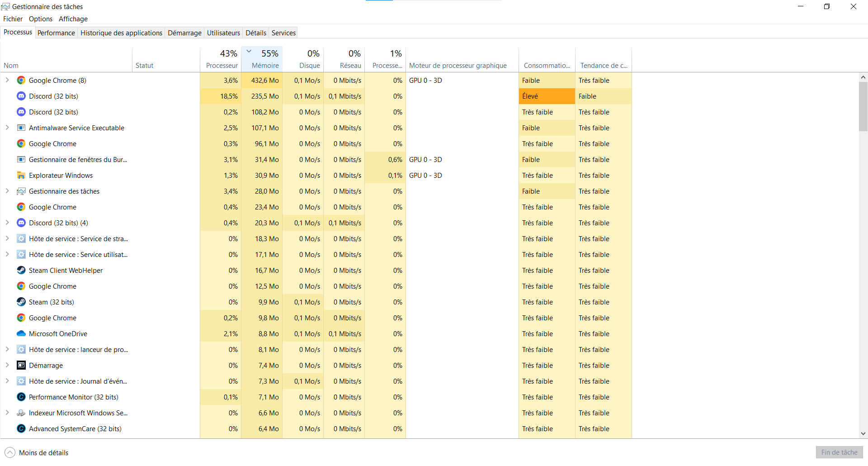The width and height of the screenshot is (868, 466).
Task: Open the Services tab
Action: click(283, 33)
